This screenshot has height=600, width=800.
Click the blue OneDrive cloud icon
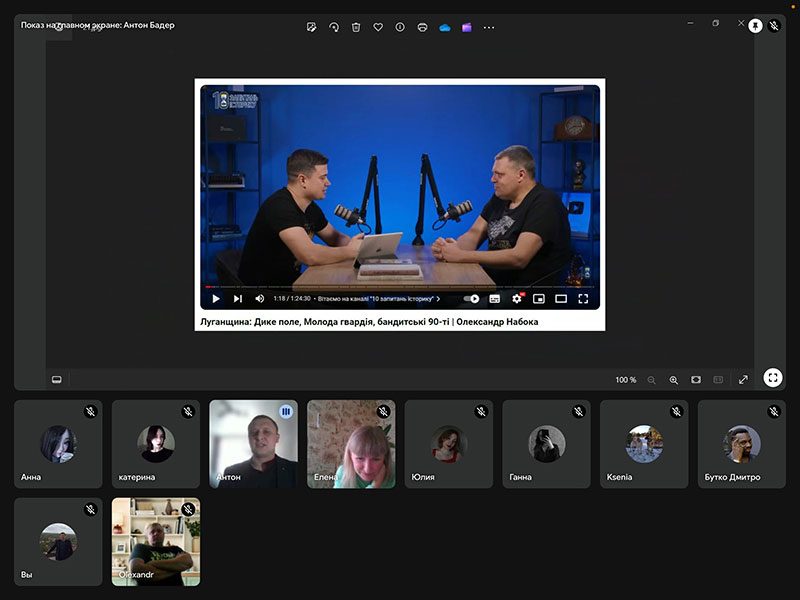point(445,27)
